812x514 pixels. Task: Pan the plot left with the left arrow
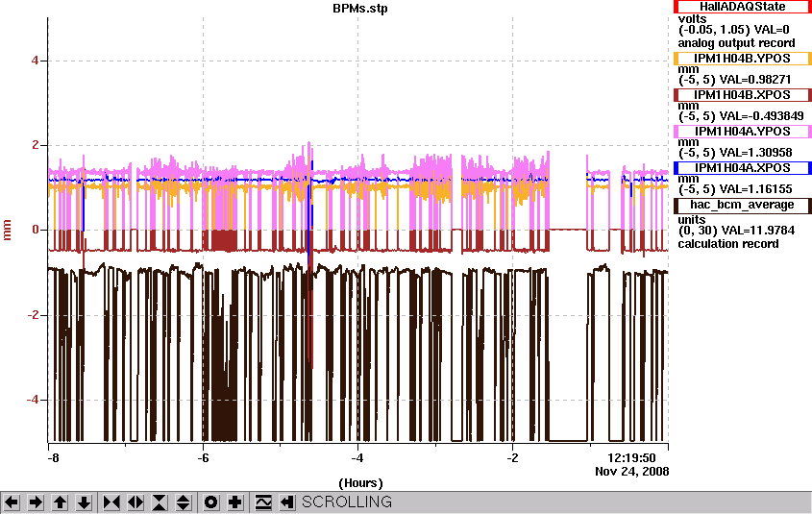pos(12,502)
